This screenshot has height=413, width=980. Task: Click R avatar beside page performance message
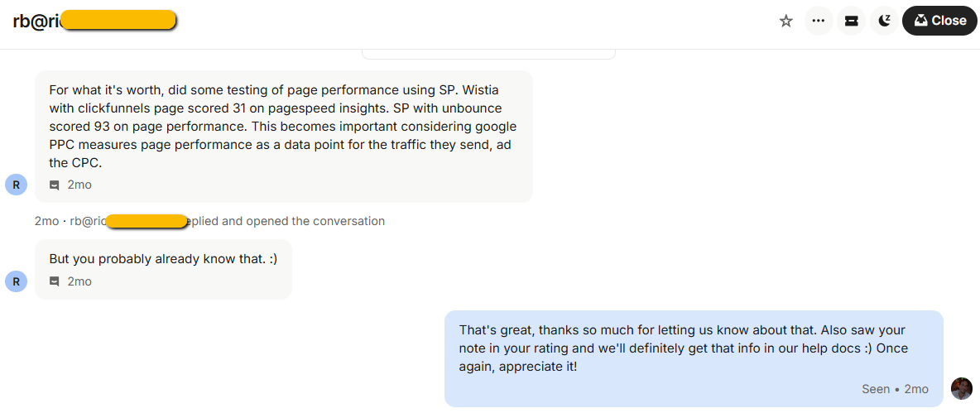click(16, 185)
